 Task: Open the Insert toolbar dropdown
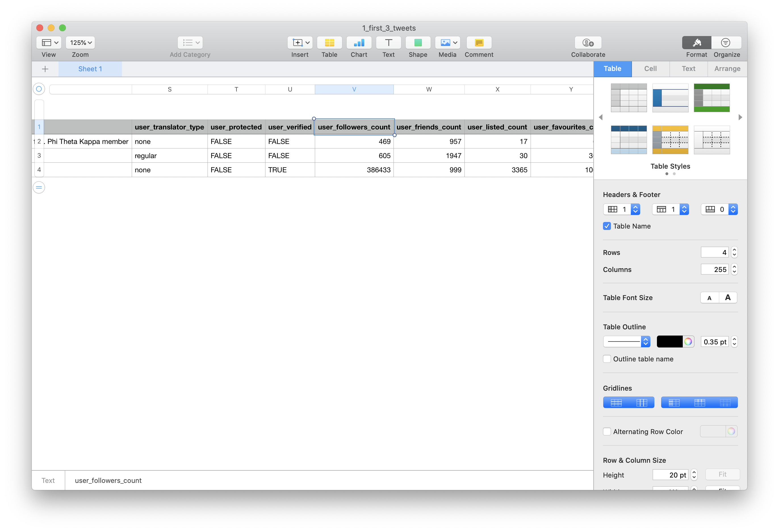point(300,43)
